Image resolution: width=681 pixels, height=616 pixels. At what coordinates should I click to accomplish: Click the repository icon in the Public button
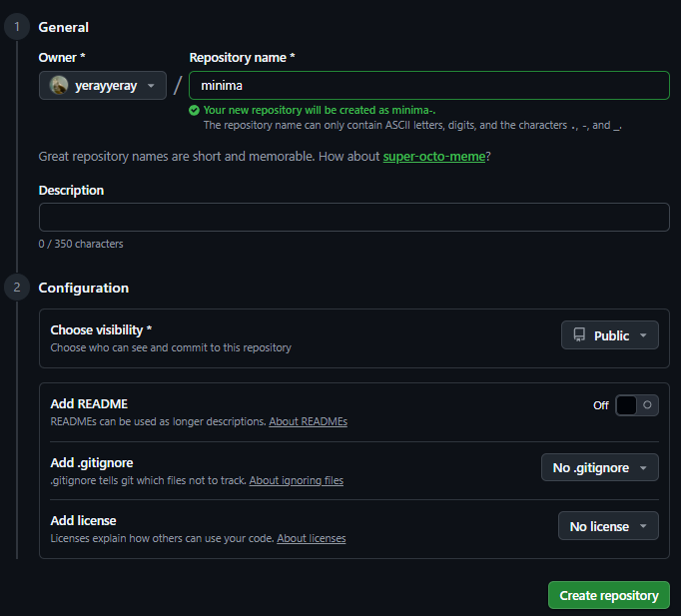(x=579, y=335)
